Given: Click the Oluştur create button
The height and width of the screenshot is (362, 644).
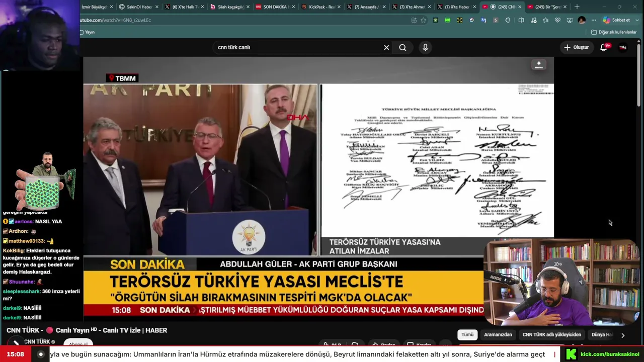Looking at the screenshot, I should [x=576, y=47].
